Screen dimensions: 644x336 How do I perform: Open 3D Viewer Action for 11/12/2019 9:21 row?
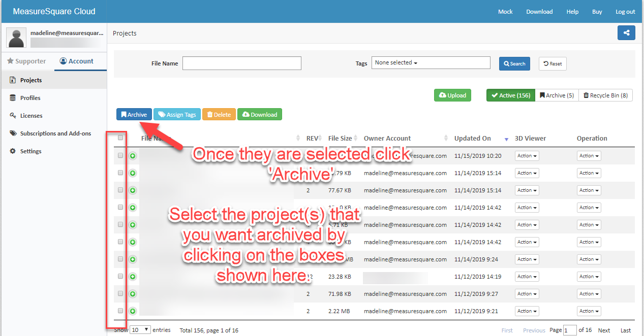(527, 311)
